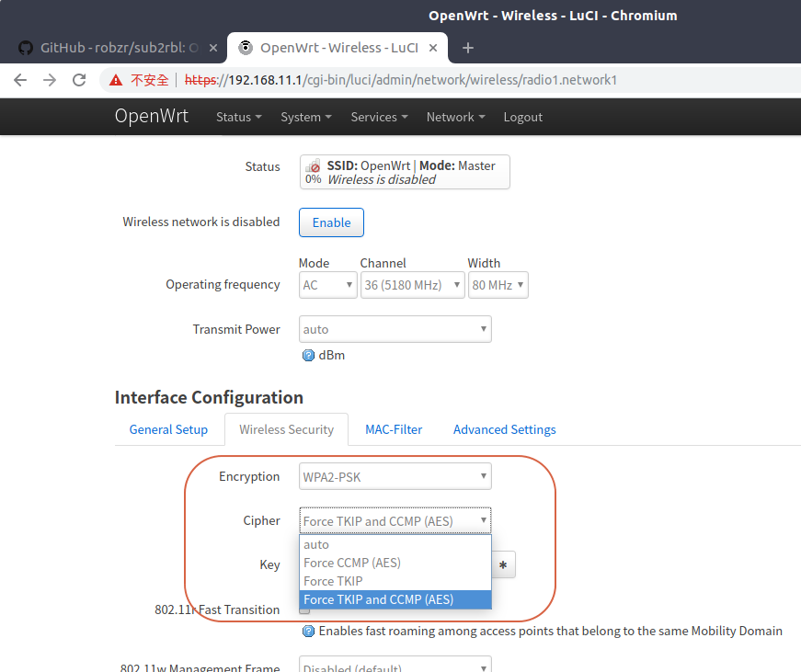Open the Channel dropdown showing 36 (5180 MHz)
The height and width of the screenshot is (672, 801).
coord(413,285)
